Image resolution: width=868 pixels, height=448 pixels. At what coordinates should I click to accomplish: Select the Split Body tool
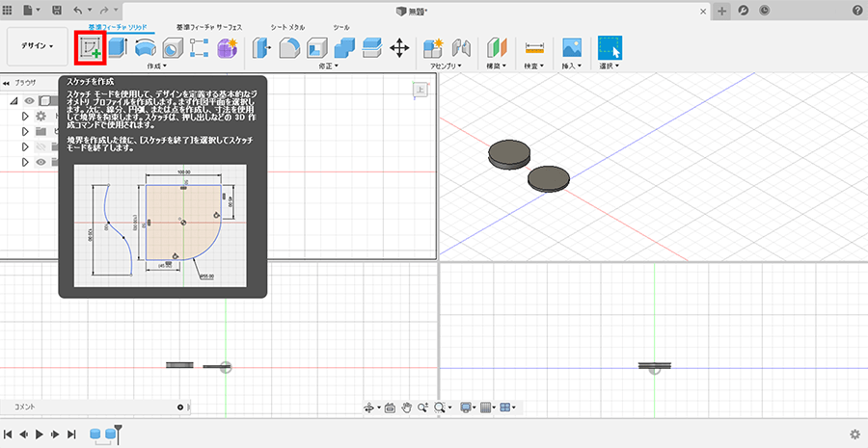click(x=372, y=48)
